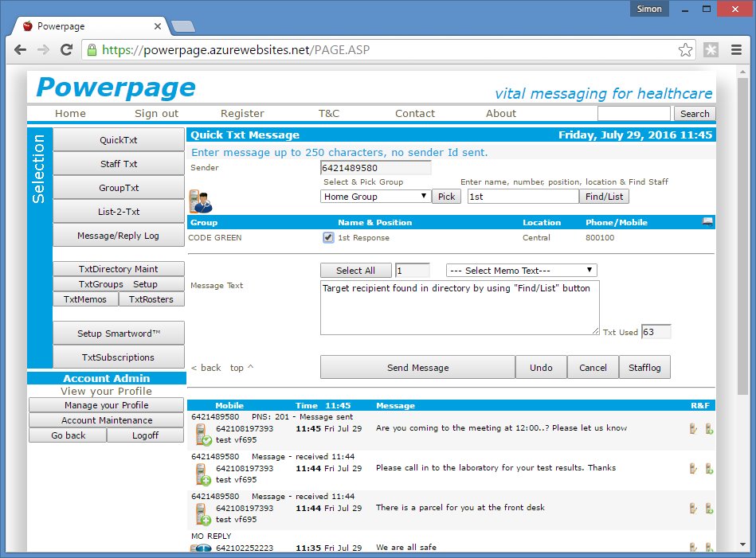This screenshot has height=558, width=756.
Task: Click the reply icon for the 12:00 meeting message
Action: (x=693, y=428)
